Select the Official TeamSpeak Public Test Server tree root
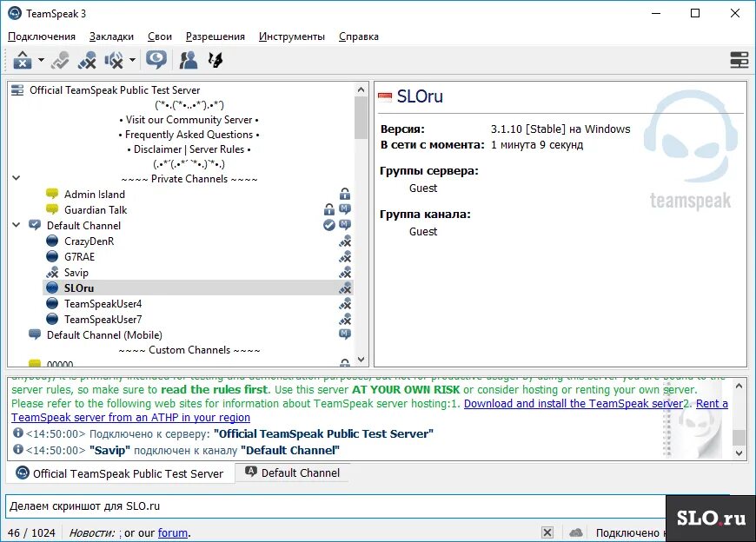Image resolution: width=756 pixels, height=542 pixels. (115, 90)
